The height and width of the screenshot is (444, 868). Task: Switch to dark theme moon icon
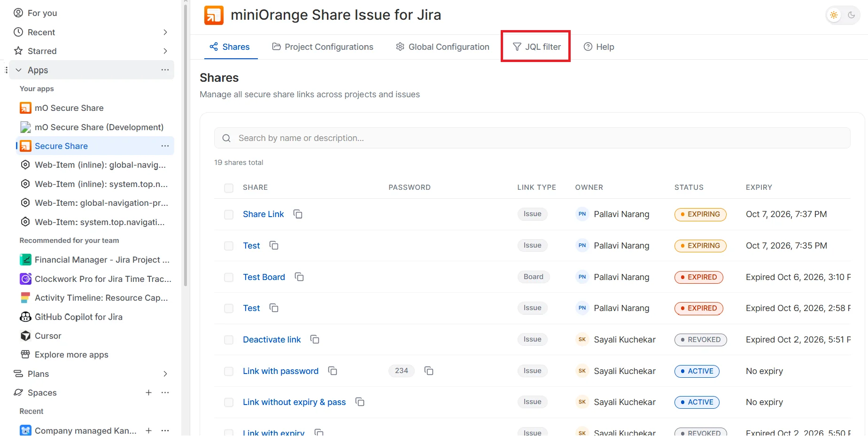coord(851,15)
